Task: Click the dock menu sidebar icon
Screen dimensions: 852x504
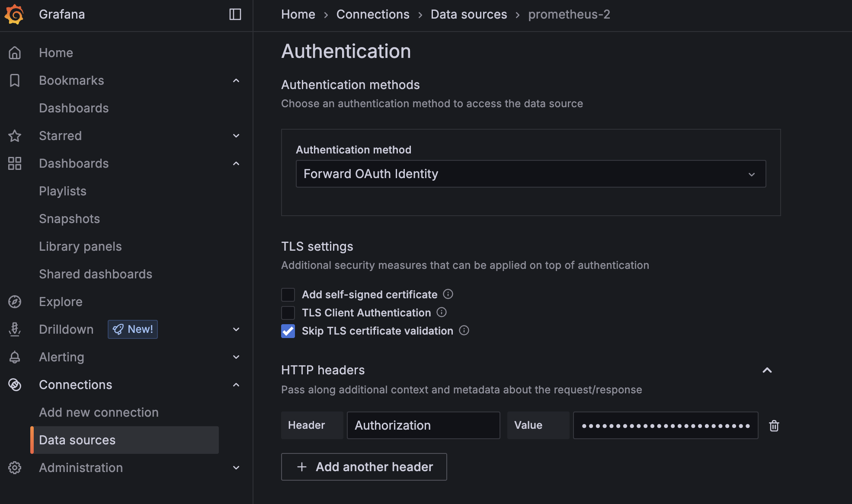Action: coord(235,14)
